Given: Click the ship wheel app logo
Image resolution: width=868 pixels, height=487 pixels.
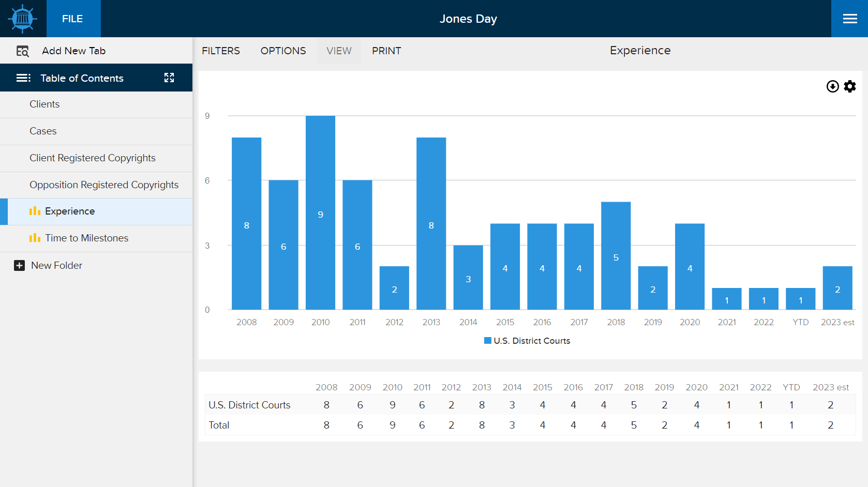Looking at the screenshot, I should (x=23, y=19).
